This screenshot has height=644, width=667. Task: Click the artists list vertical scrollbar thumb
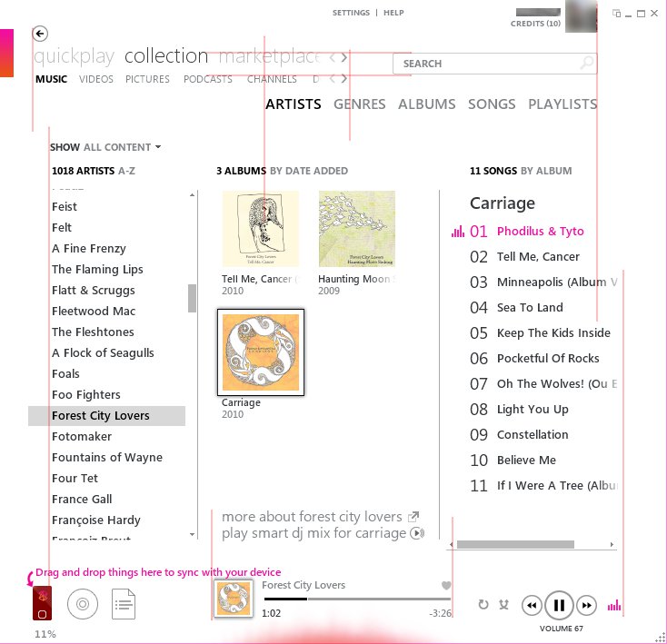coord(193,299)
